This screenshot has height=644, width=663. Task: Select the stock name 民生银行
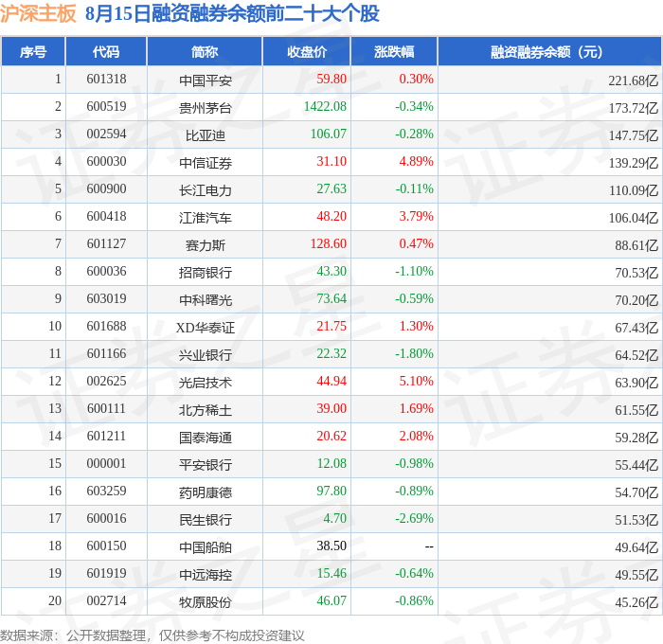pyautogui.click(x=206, y=520)
